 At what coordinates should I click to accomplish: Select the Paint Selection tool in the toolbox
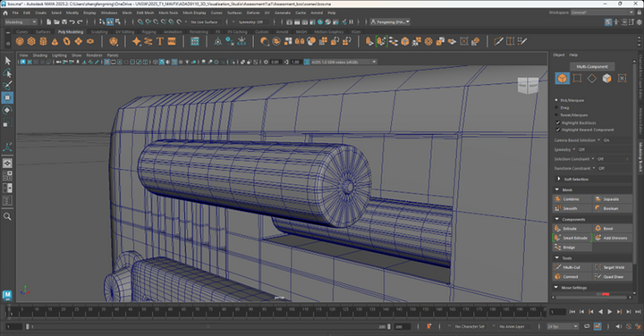tap(7, 85)
